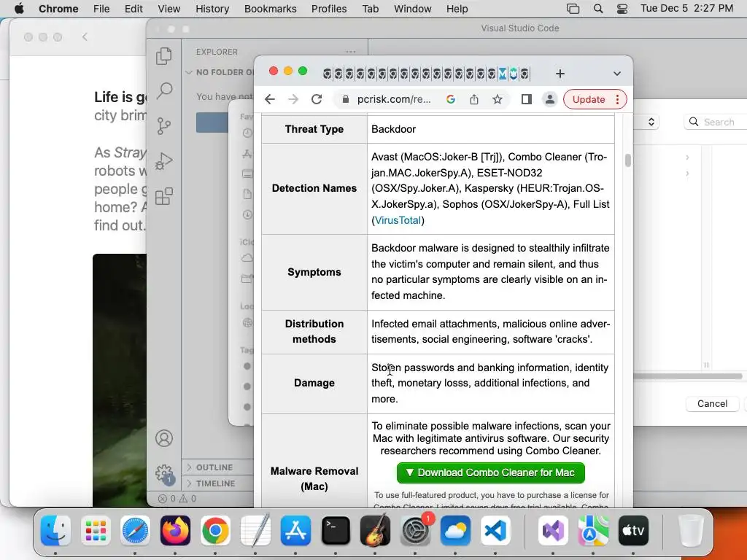747x560 pixels.
Task: Open System Preferences from the Dock
Action: (415, 530)
